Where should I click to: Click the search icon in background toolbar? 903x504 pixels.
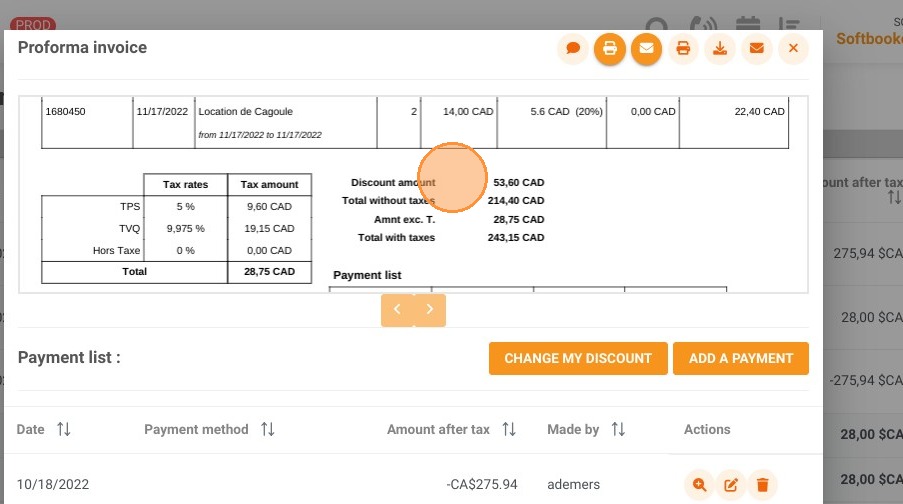pos(657,25)
